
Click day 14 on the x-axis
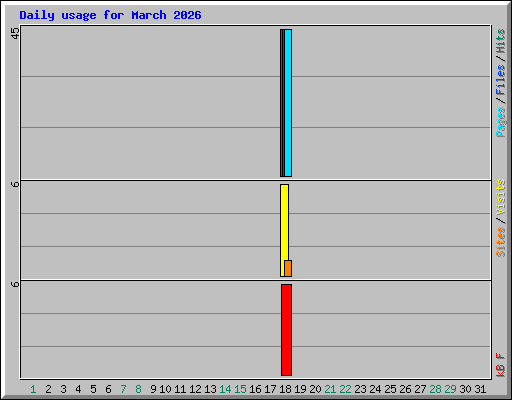coord(225,389)
